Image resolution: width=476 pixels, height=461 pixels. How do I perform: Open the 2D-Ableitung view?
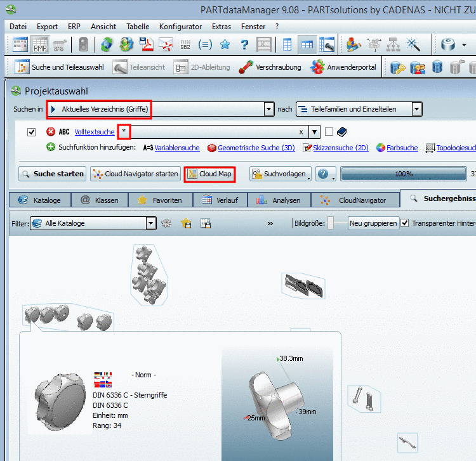pos(202,67)
